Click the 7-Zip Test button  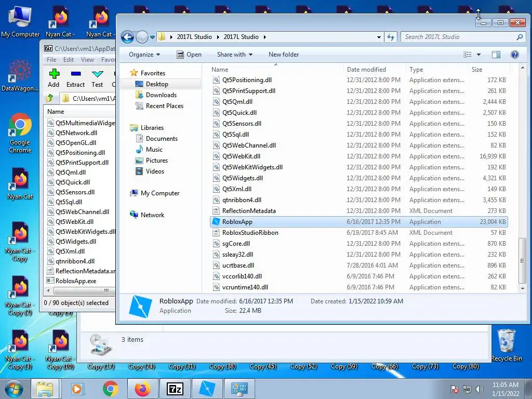tap(97, 78)
